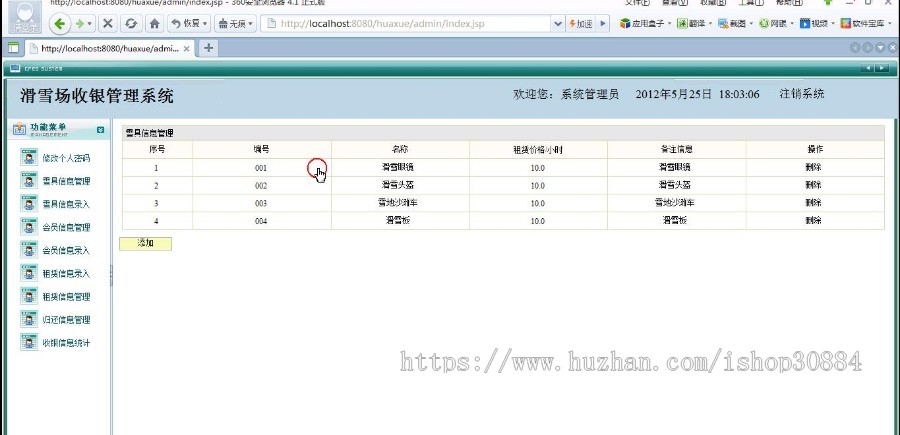Click the play arrow beside 加速
The image size is (900, 435).
pos(602,24)
